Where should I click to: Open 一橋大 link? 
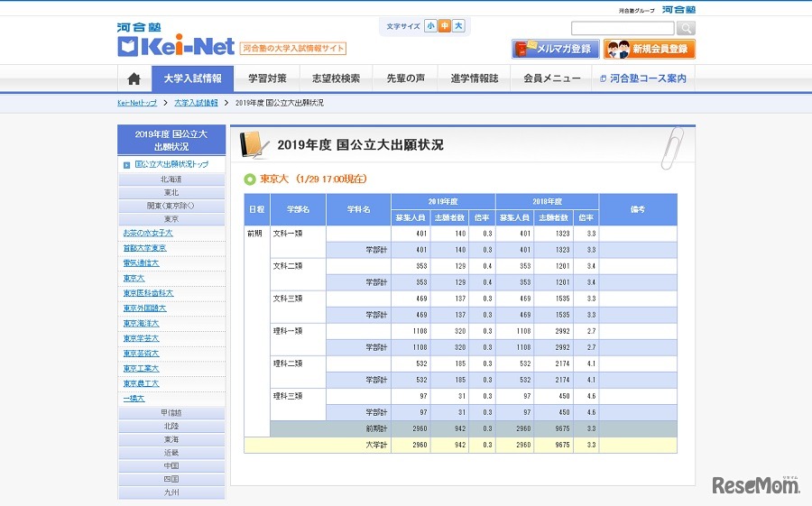(x=134, y=399)
